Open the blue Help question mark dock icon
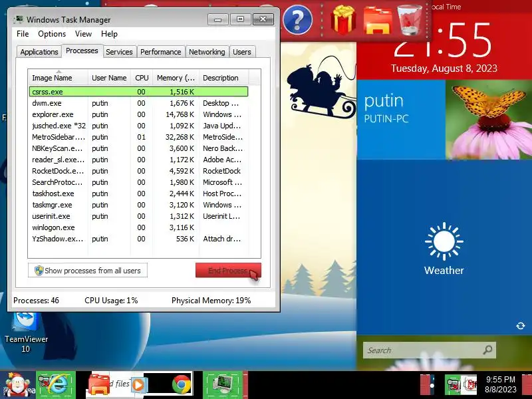This screenshot has height=399, width=532. click(297, 20)
